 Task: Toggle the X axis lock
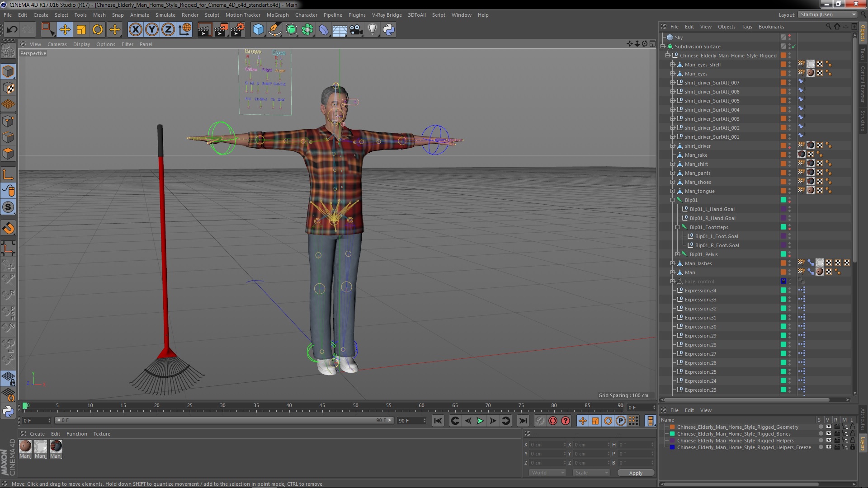coord(135,30)
